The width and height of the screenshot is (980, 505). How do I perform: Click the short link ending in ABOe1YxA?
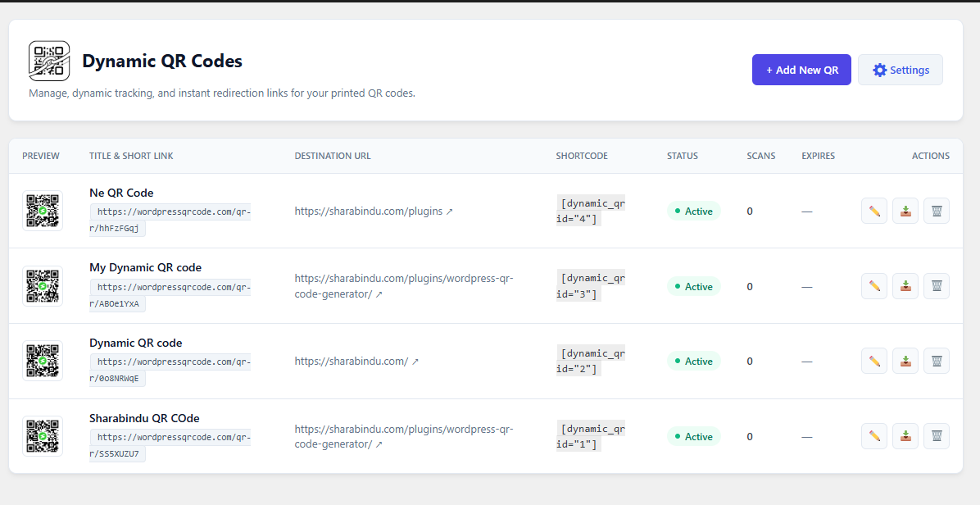[170, 295]
